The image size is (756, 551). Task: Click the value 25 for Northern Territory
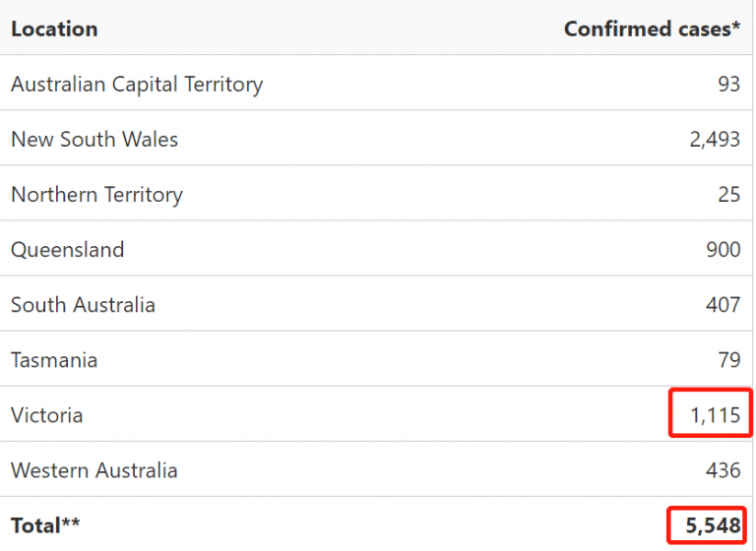point(728,194)
